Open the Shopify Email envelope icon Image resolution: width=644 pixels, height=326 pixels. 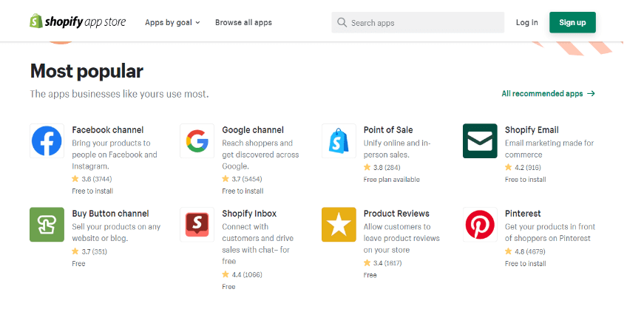[x=480, y=141]
